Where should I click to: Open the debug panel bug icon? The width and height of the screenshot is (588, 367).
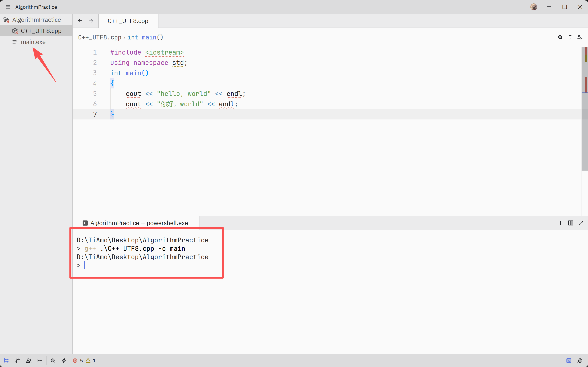[x=580, y=360]
